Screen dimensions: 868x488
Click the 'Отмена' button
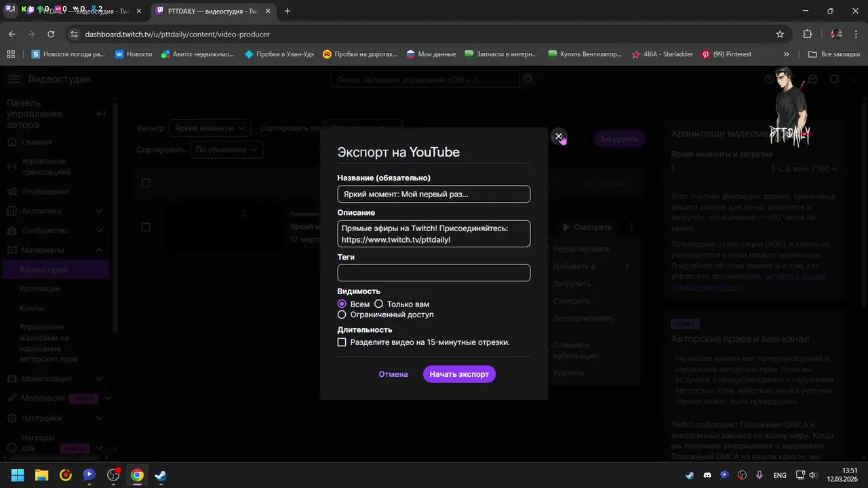pos(393,374)
